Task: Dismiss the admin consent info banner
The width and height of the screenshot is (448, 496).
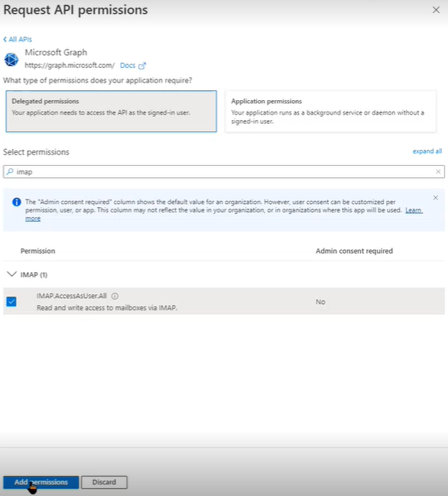Action: point(436,198)
